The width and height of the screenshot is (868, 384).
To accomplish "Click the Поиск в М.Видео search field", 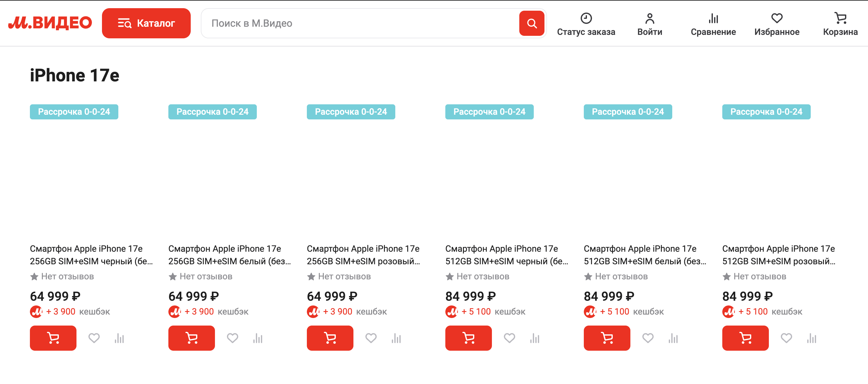I will click(x=337, y=23).
